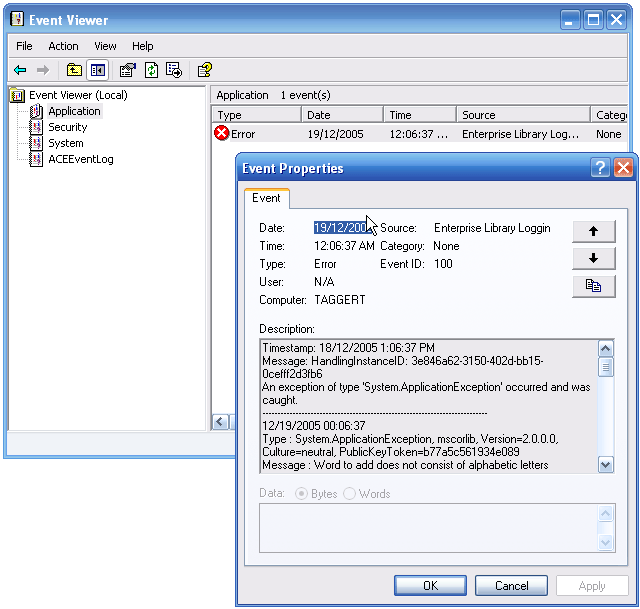Select the ACEEventLog node in tree
640x609 pixels.
[x=80, y=159]
